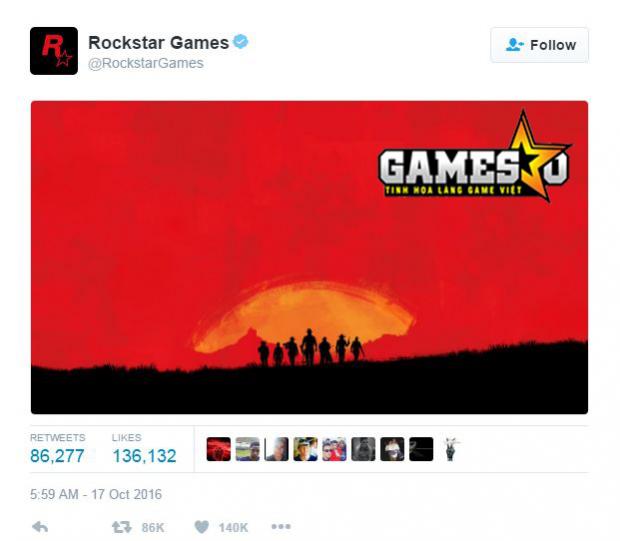Click the verified badge next to Rockstar Games

click(240, 42)
